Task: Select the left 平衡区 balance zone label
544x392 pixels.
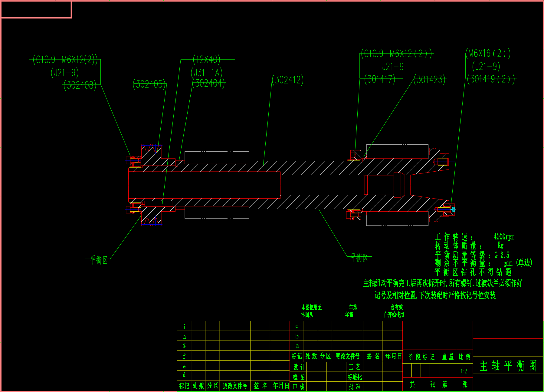Action: pyautogui.click(x=99, y=260)
